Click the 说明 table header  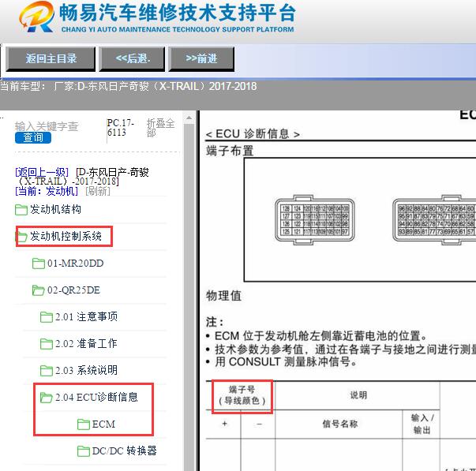click(x=358, y=395)
